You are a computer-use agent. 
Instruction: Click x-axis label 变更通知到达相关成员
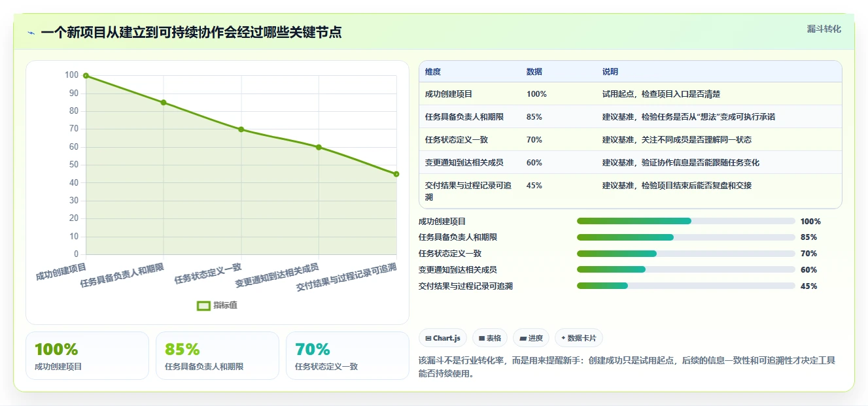click(277, 276)
